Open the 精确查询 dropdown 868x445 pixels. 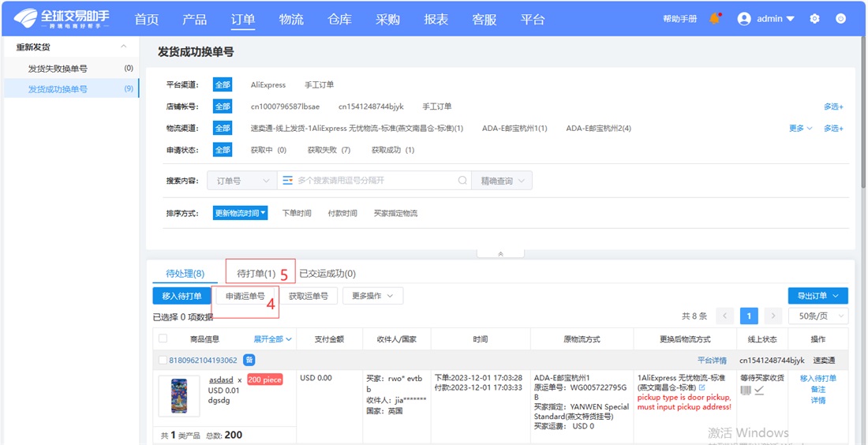(502, 181)
